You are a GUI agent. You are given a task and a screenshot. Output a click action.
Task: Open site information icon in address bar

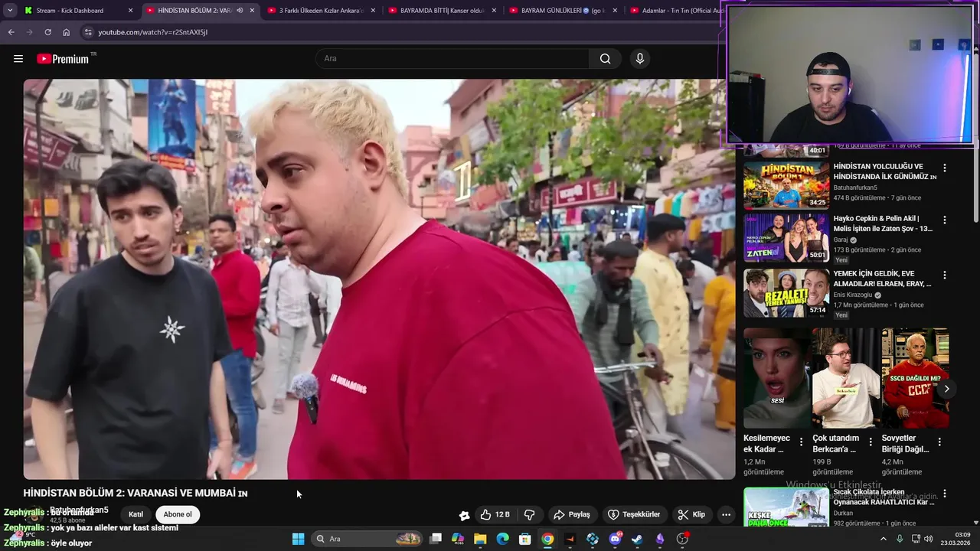point(88,32)
